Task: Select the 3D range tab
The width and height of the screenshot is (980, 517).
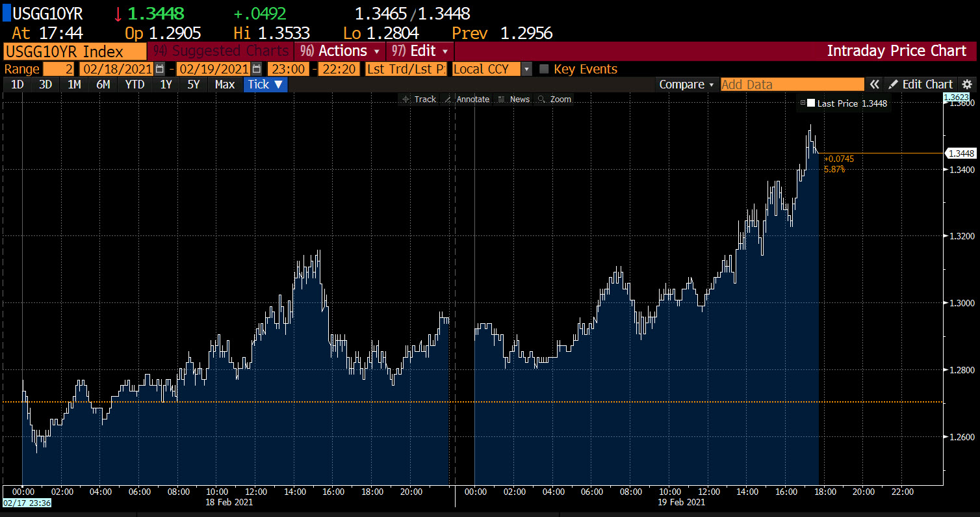Action: pos(45,85)
